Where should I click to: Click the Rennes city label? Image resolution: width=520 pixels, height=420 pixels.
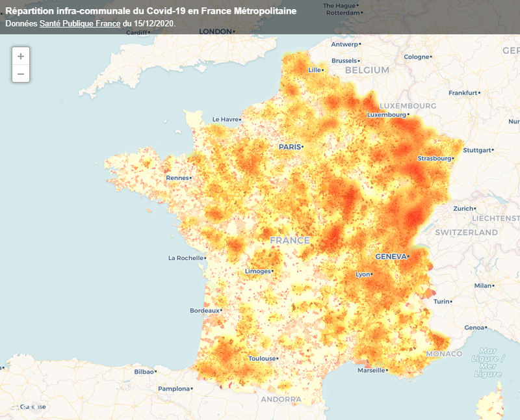tap(177, 178)
